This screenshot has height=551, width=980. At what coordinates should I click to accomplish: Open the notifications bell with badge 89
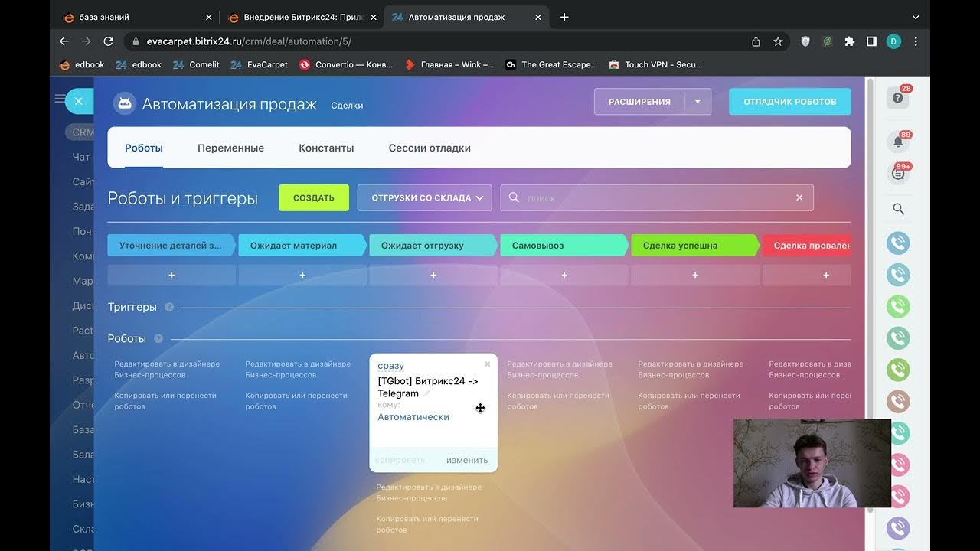pyautogui.click(x=898, y=142)
